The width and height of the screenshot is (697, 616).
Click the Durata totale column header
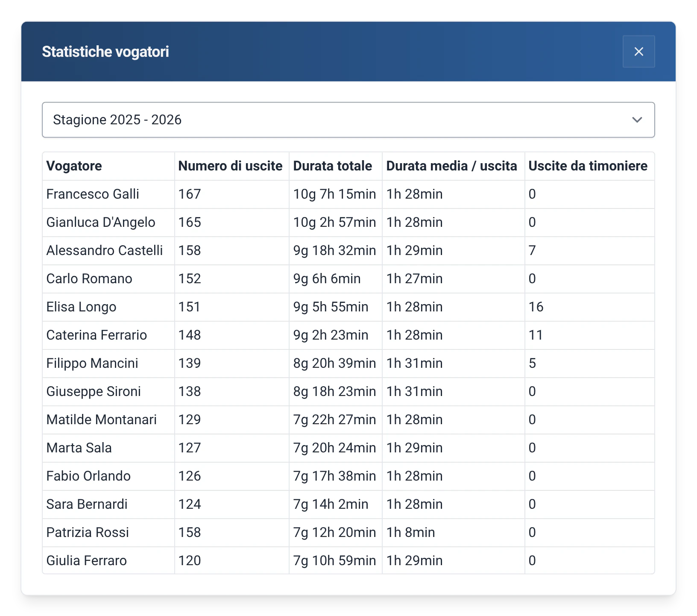pos(332,166)
